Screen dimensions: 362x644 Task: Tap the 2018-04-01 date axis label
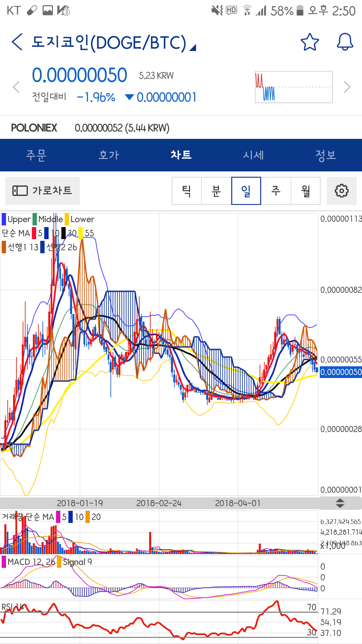[238, 503]
